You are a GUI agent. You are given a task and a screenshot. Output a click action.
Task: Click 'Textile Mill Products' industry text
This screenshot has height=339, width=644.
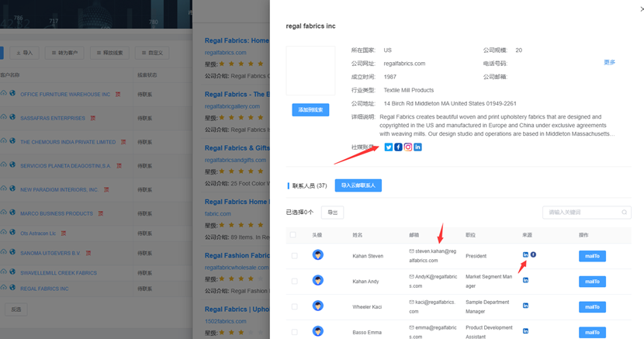coord(409,90)
